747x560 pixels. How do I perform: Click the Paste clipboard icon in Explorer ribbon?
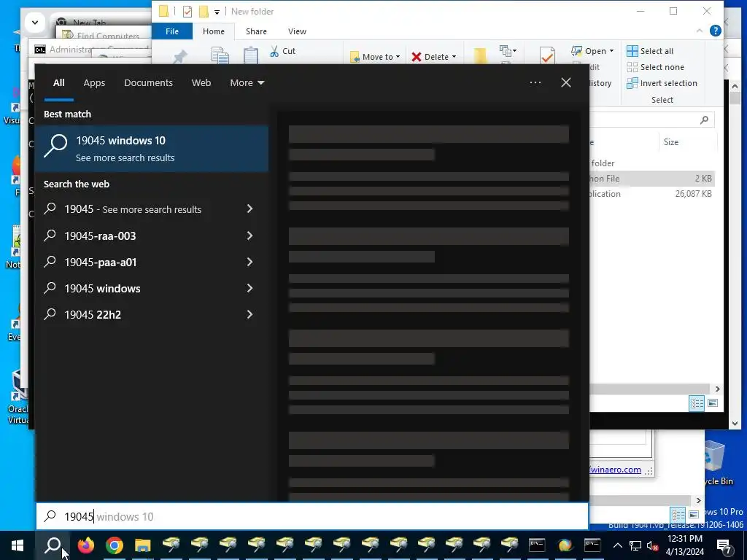(251, 55)
